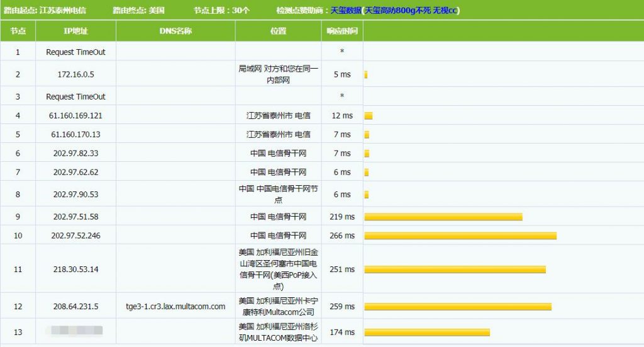Click the blurred IP in node 13

coord(74,331)
